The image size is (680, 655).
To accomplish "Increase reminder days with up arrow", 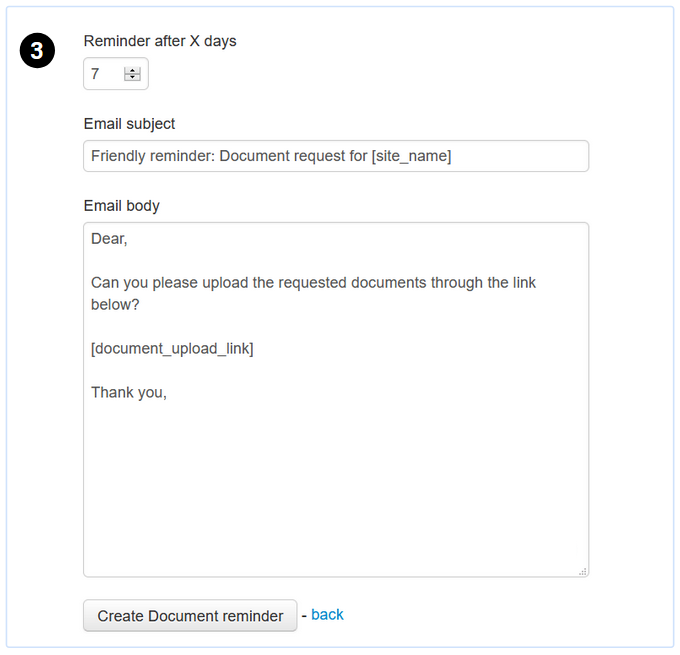I will click(x=132, y=70).
